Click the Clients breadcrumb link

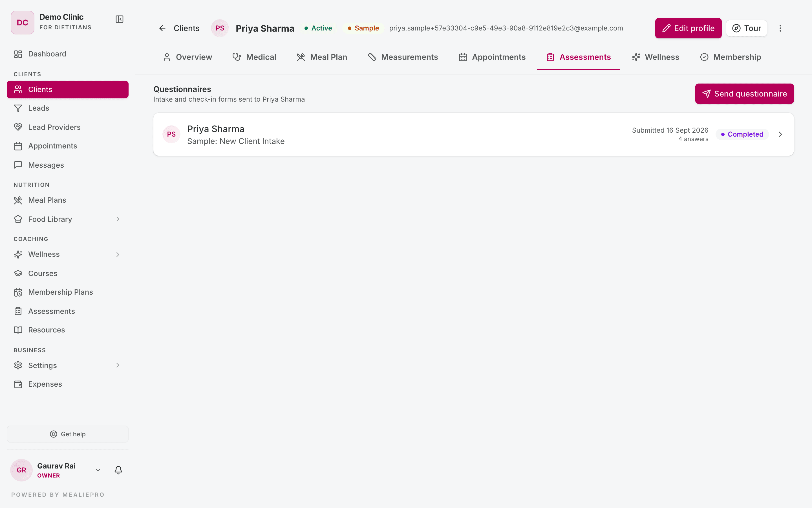(187, 28)
